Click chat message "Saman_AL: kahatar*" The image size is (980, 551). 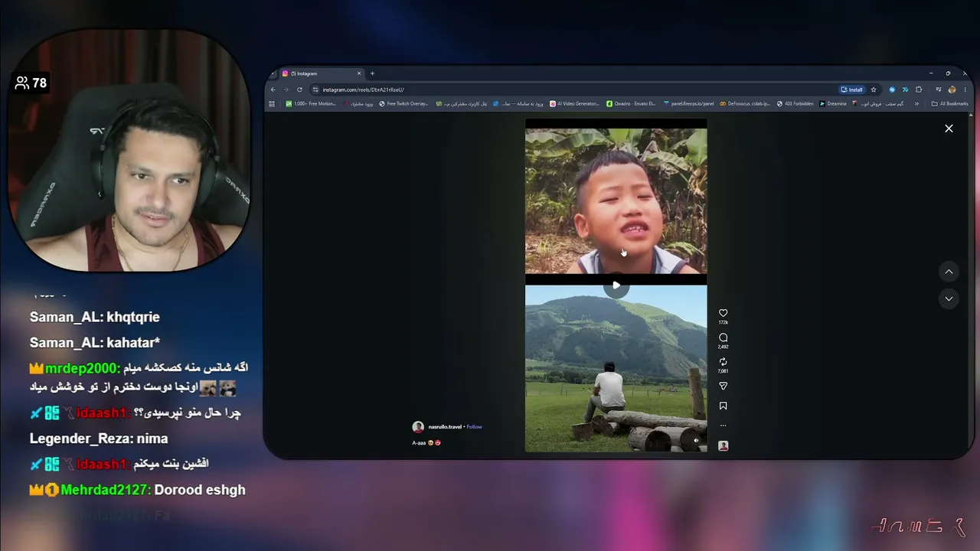(94, 342)
